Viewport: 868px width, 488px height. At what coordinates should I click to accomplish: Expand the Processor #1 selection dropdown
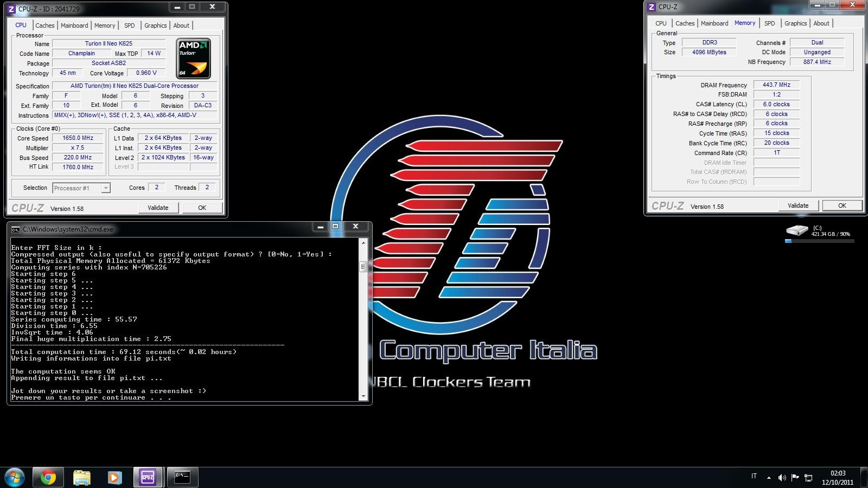click(106, 188)
